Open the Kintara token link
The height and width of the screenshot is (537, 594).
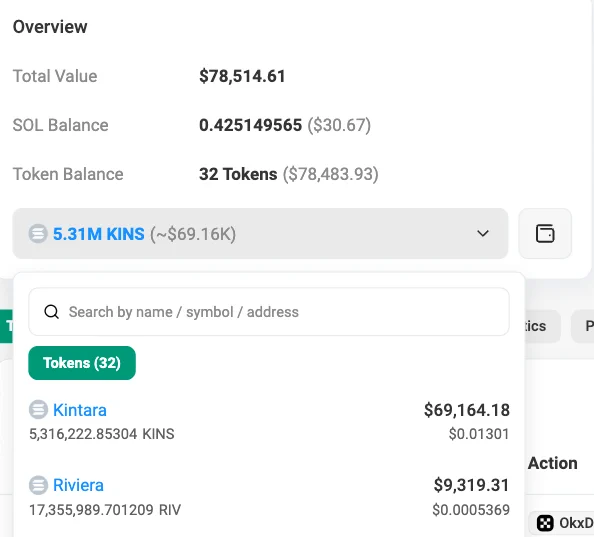[x=80, y=410]
